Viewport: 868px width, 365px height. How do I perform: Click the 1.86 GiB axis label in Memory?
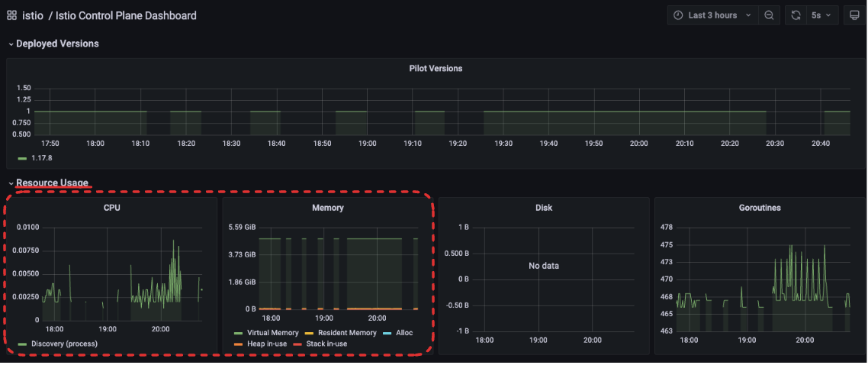[243, 282]
